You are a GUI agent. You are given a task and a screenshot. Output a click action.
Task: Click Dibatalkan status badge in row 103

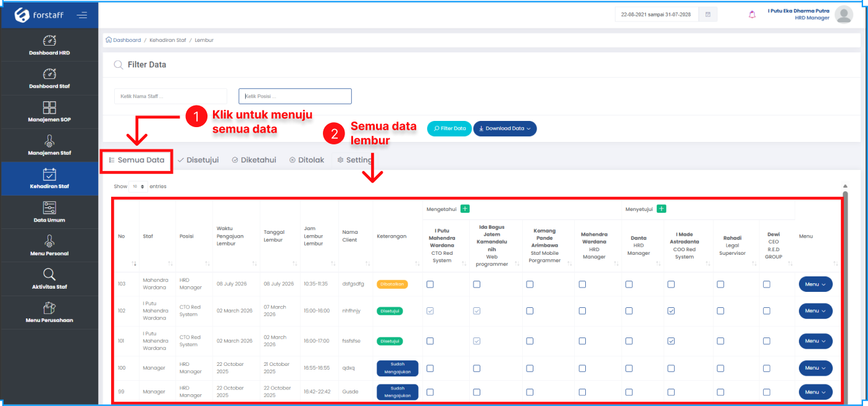392,284
